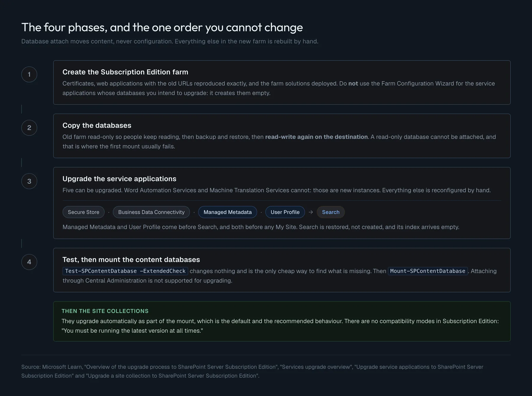
Task: Select the Secure Store pill
Action: click(84, 212)
